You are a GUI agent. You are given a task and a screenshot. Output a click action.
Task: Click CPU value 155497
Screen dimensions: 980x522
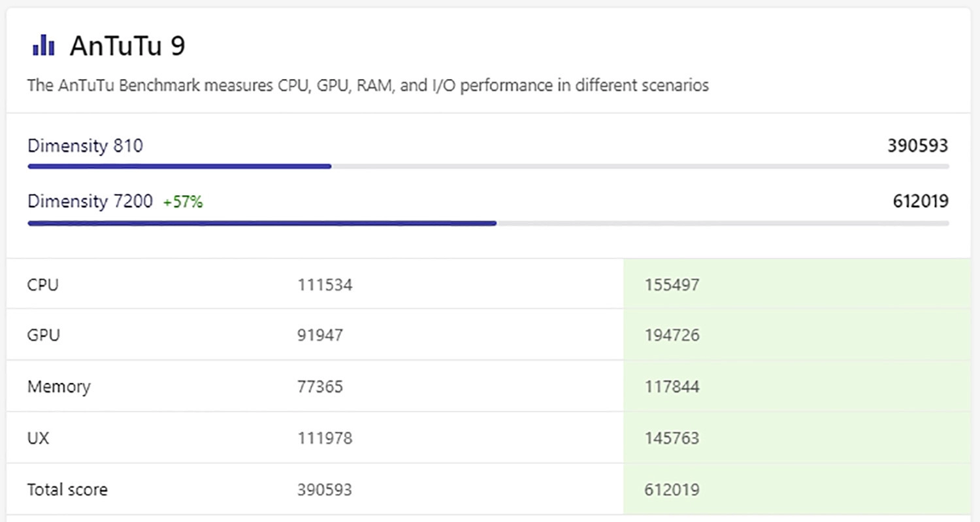pyautogui.click(x=672, y=285)
